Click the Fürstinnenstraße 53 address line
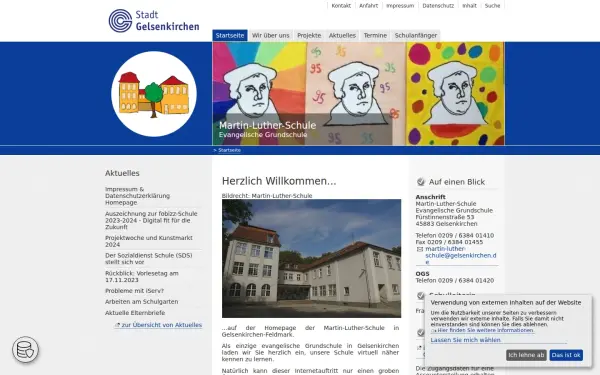 point(445,217)
